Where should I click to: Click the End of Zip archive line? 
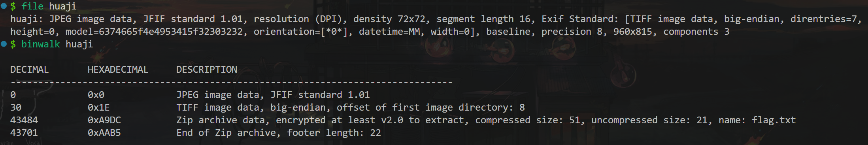click(279, 133)
